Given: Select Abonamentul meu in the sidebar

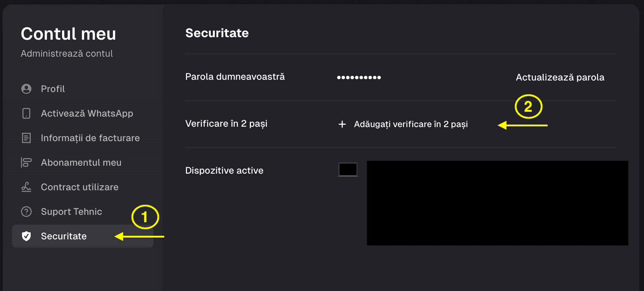Looking at the screenshot, I should [x=83, y=162].
